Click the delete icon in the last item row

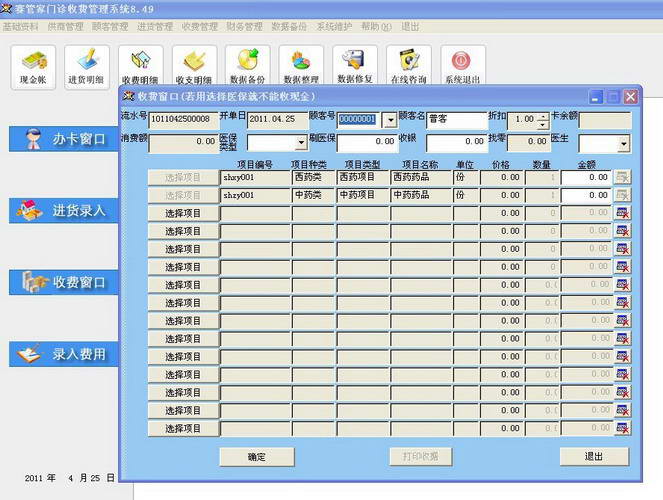622,428
